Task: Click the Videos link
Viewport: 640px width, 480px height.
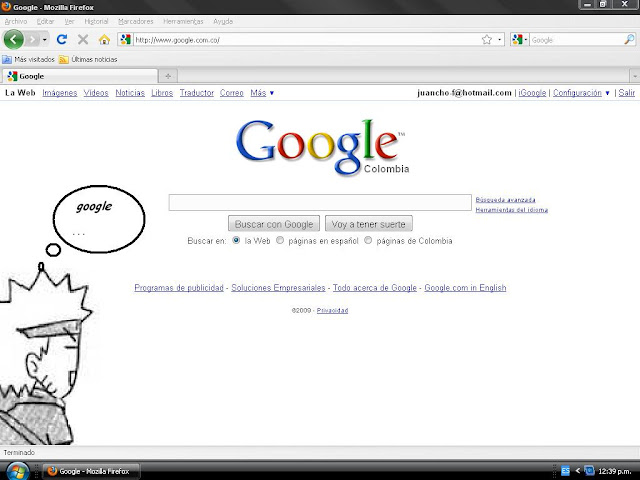Action: coord(96,93)
